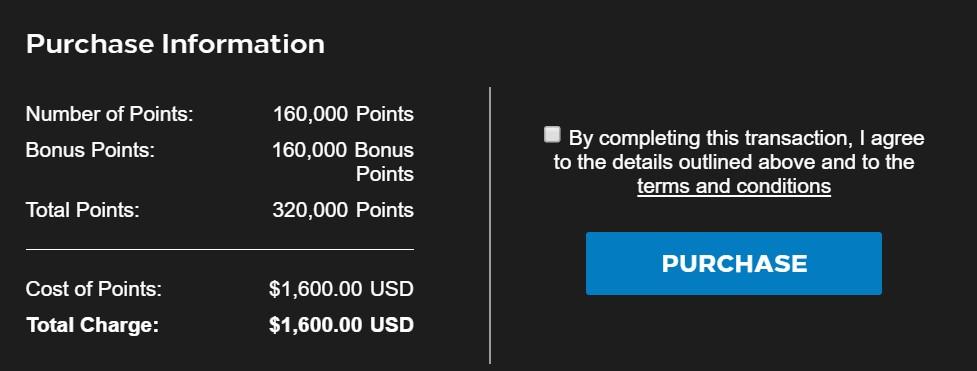
Task: Select the Purchase Information heading
Action: point(175,44)
